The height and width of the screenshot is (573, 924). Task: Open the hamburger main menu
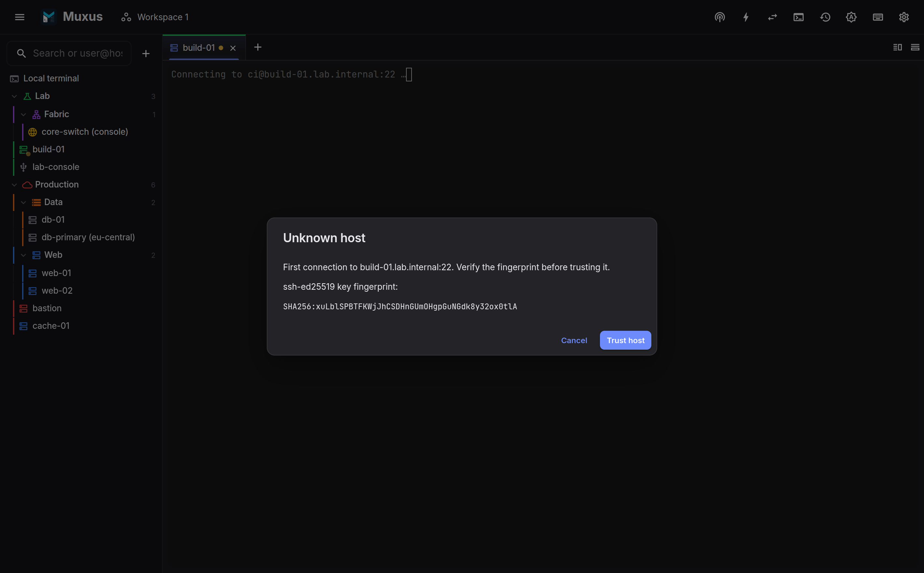20,17
